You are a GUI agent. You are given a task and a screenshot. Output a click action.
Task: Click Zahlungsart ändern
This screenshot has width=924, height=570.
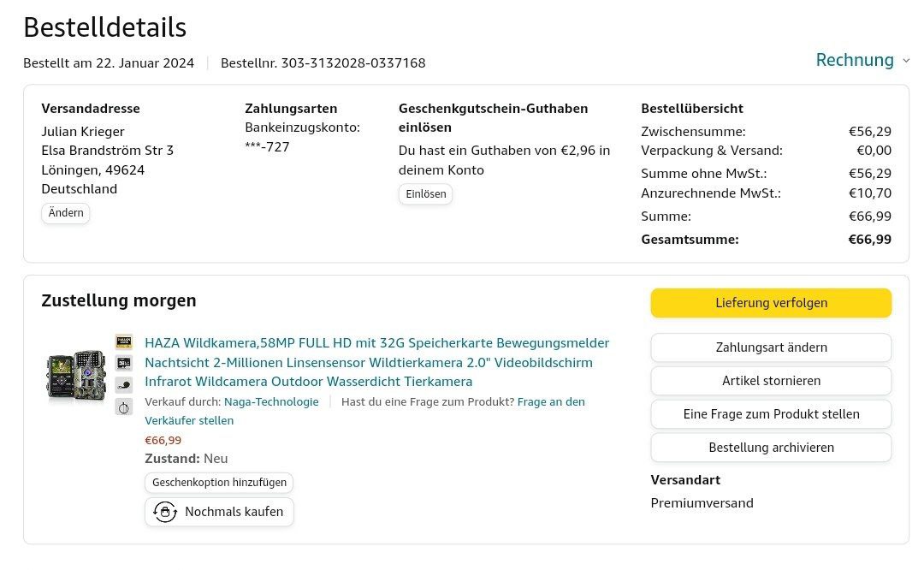[771, 347]
